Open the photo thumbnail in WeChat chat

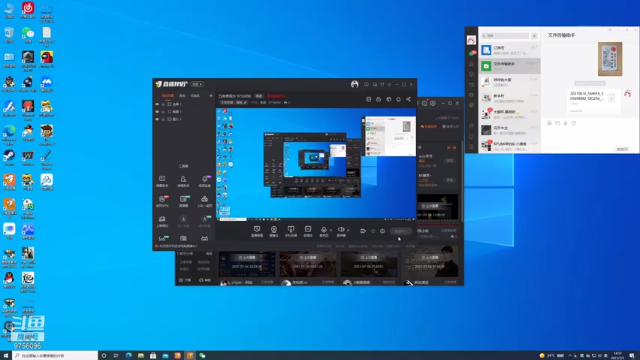(610, 59)
